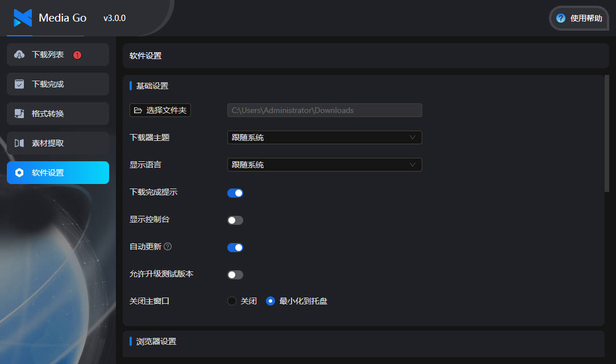Click the 下载器主题 label
This screenshot has width=616, height=364.
coord(149,137)
